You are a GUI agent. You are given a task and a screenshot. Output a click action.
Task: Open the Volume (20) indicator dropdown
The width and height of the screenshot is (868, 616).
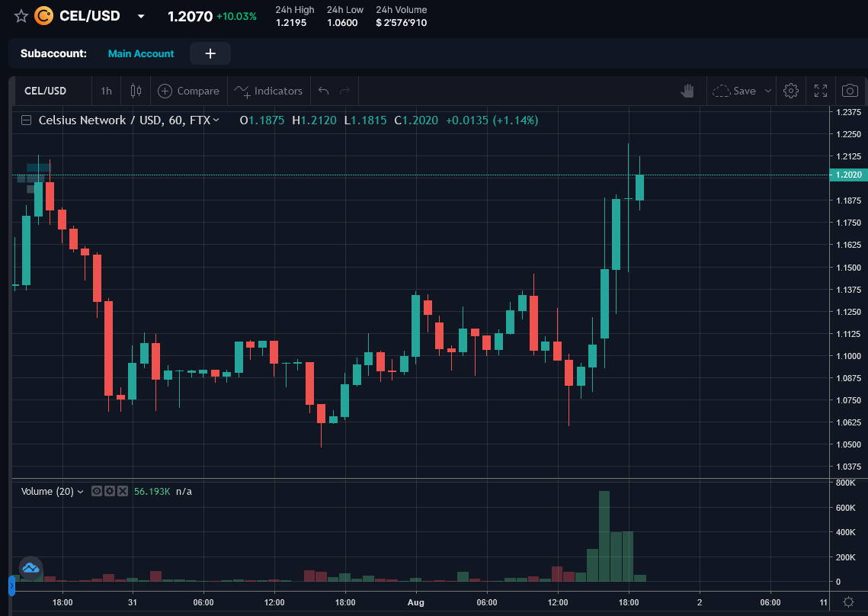(x=80, y=492)
